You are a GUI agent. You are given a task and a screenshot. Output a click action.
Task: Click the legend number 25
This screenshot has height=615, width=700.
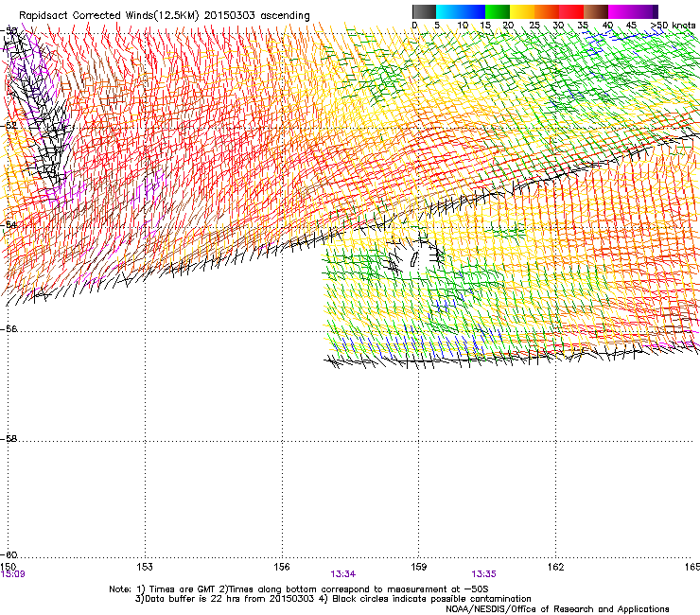[x=534, y=26]
